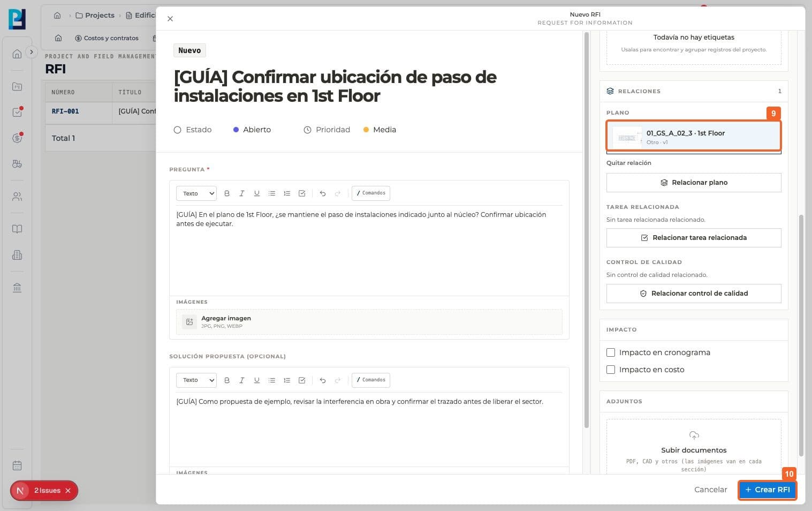Open Texto style dropdown in Pregunta editor
812x511 pixels.
click(x=196, y=193)
